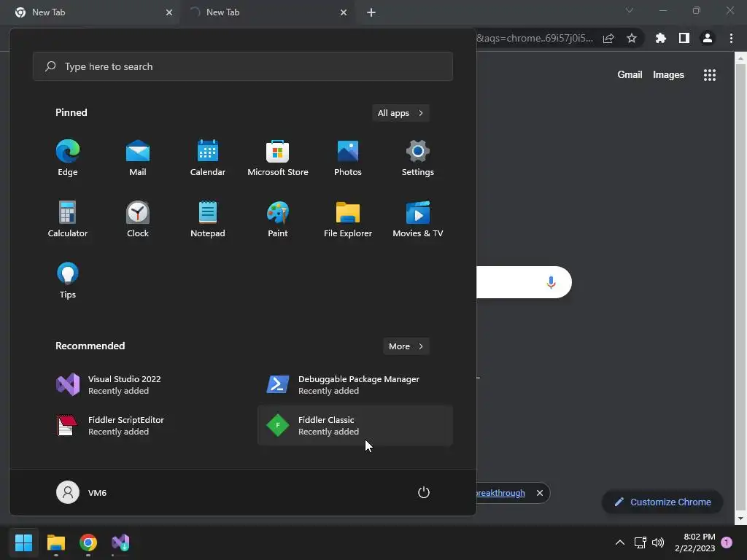Open File Explorer from the taskbar

(55, 542)
